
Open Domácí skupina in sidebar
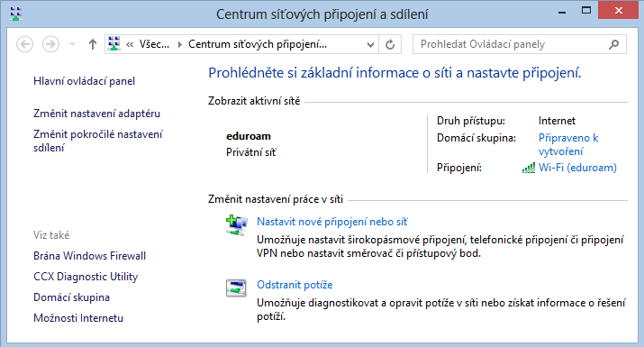(x=71, y=297)
